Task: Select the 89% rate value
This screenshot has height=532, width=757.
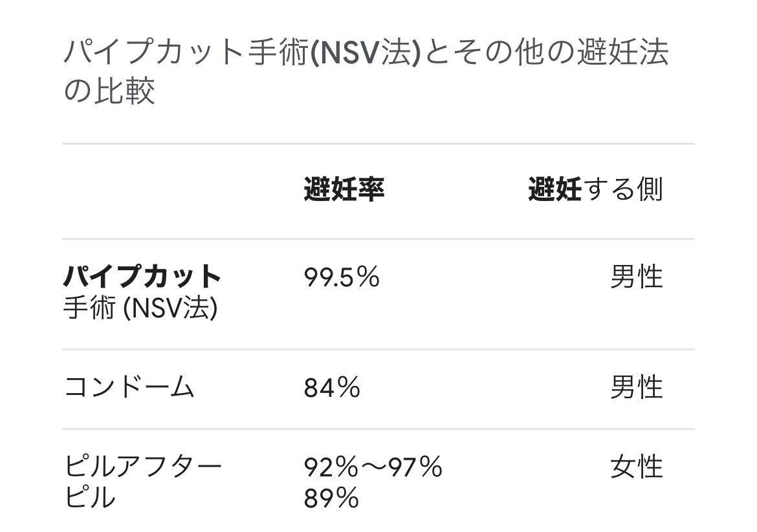Action: pyautogui.click(x=331, y=498)
